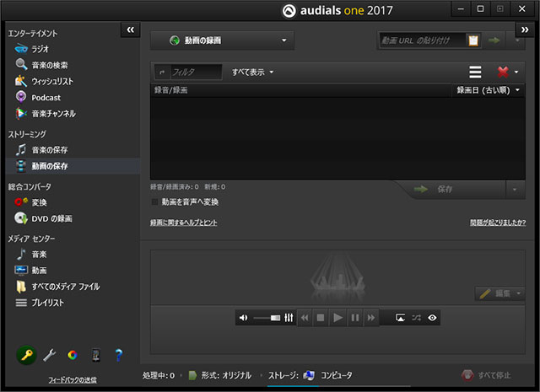540x392 pixels.
Task: Click 形式: オリジナル in status bar
Action: pyautogui.click(x=220, y=375)
